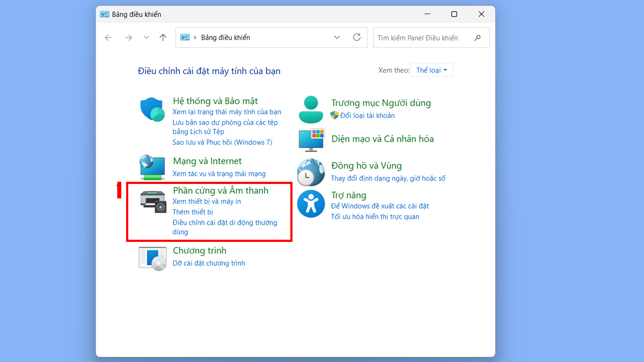
Task: Open the recent locations dropdown arrow
Action: pos(146,38)
